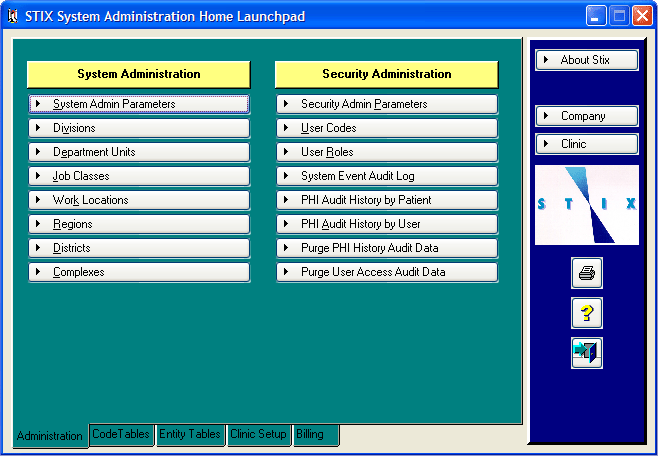Open Work Locations

pyautogui.click(x=139, y=200)
